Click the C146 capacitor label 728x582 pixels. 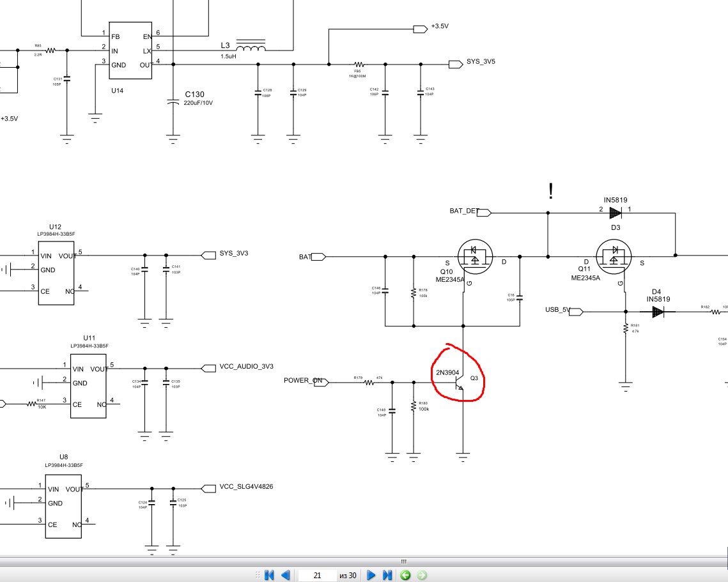(x=376, y=288)
